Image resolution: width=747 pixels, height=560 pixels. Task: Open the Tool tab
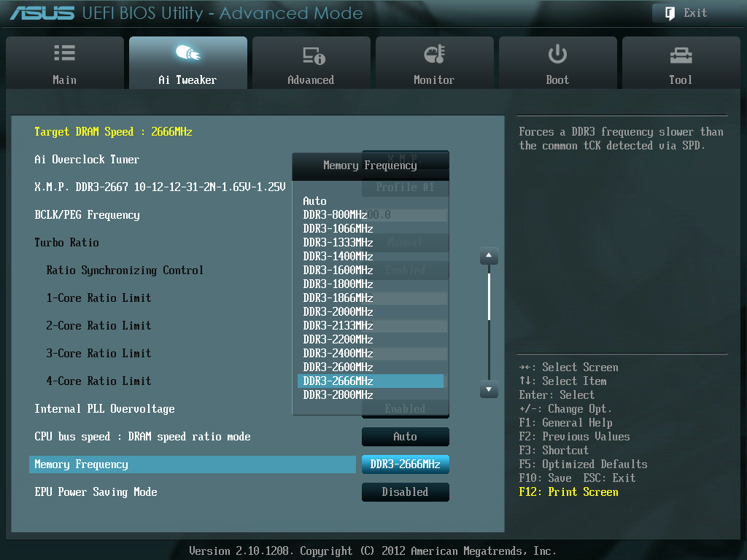click(x=681, y=63)
